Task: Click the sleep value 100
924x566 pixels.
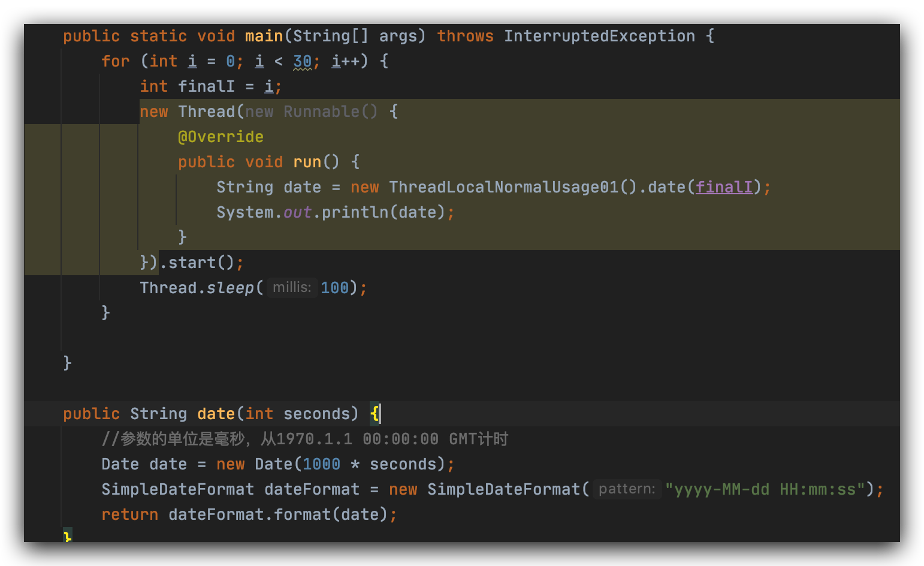Action: [x=334, y=288]
